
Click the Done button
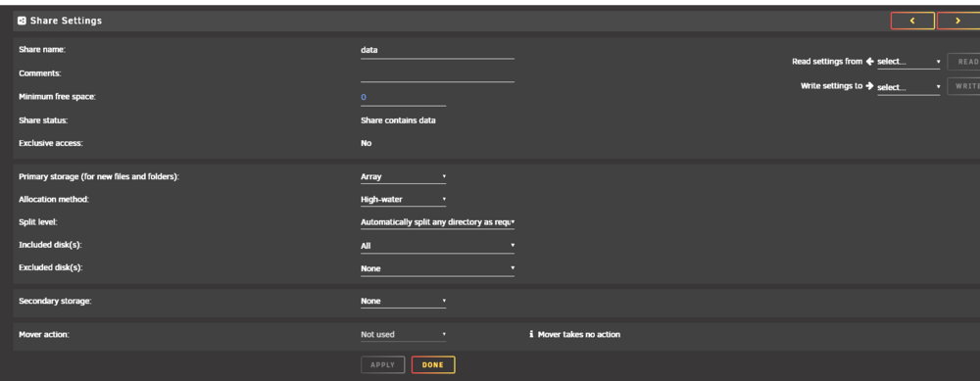[x=432, y=364]
